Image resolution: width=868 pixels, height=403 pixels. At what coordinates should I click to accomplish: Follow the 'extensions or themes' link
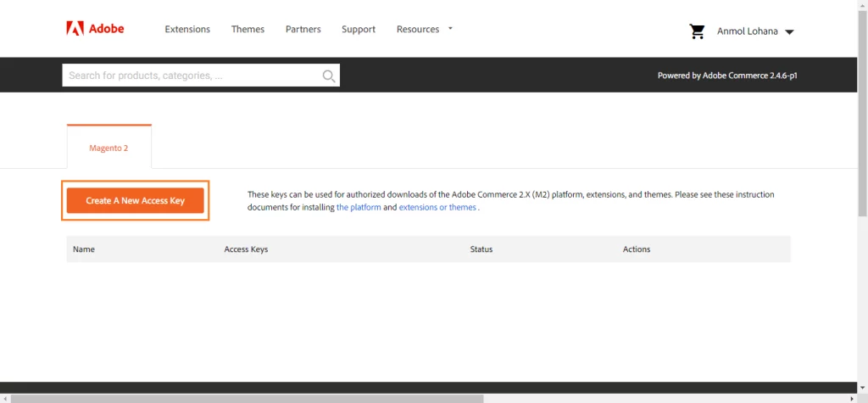pos(437,207)
